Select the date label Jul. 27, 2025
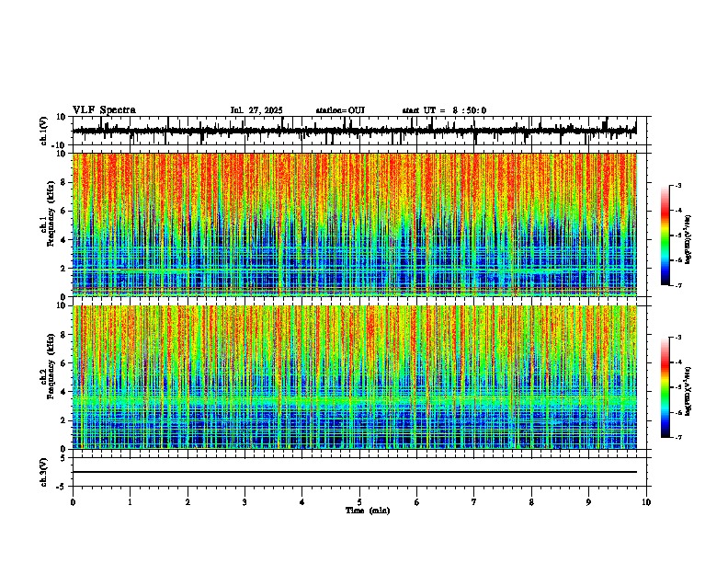This screenshot has width=728, height=563. tap(256, 110)
